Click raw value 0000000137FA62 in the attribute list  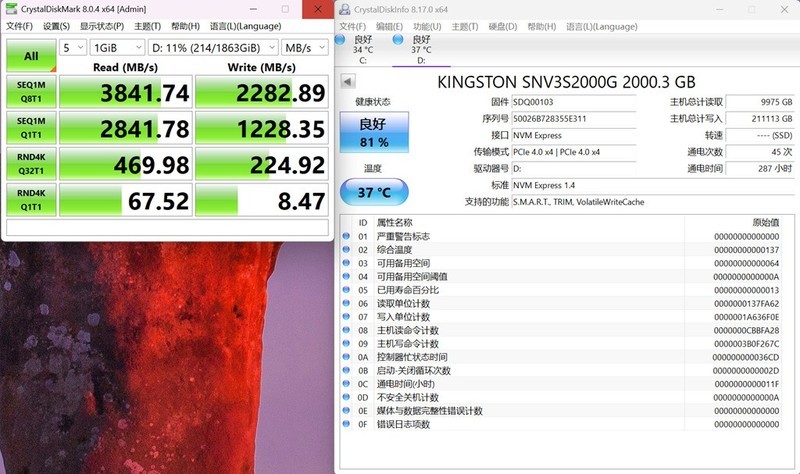746,304
